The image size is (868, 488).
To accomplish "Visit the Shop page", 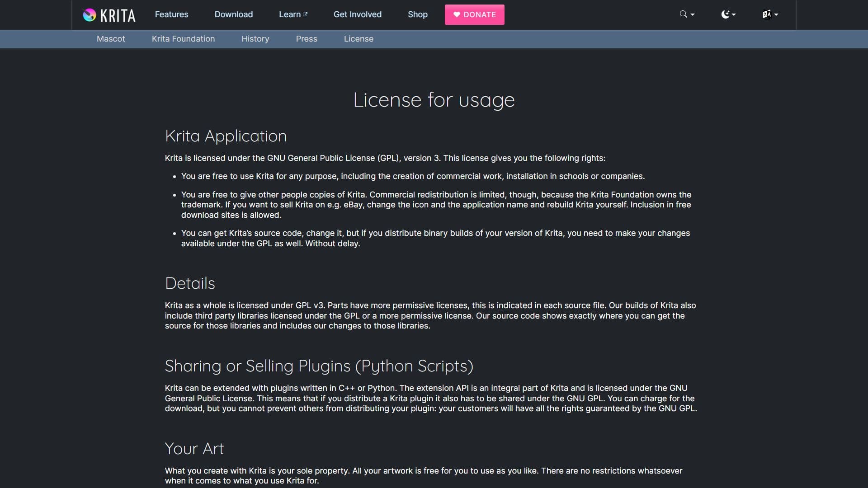I will (x=417, y=14).
